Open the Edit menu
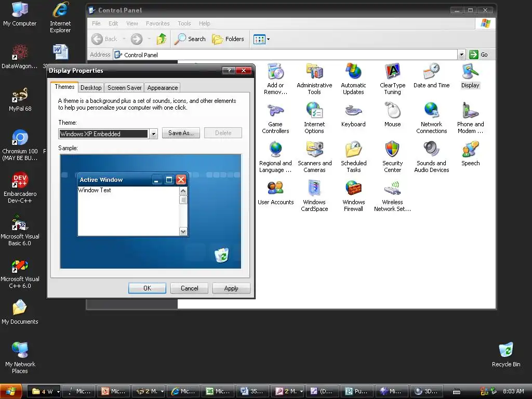This screenshot has width=532, height=399. [x=113, y=23]
